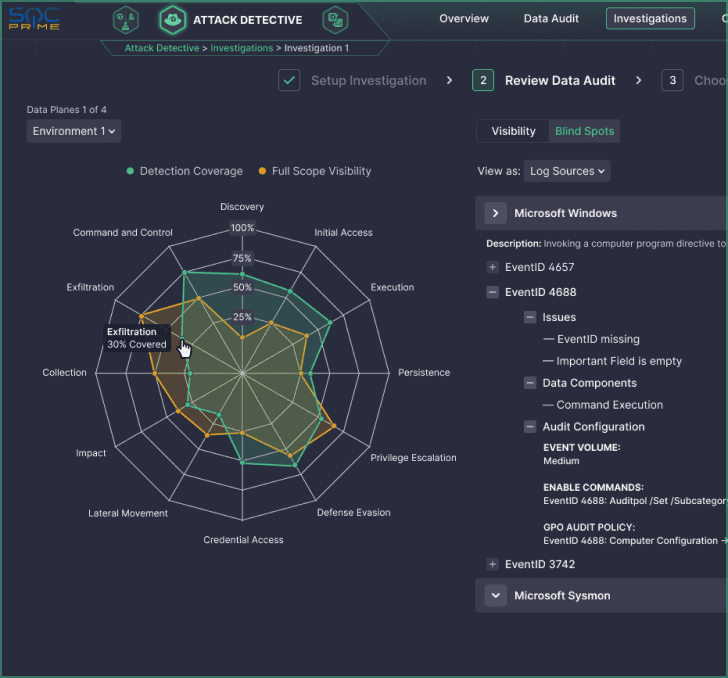The image size is (728, 678).
Task: Open the Data Audit tab
Action: tap(551, 18)
